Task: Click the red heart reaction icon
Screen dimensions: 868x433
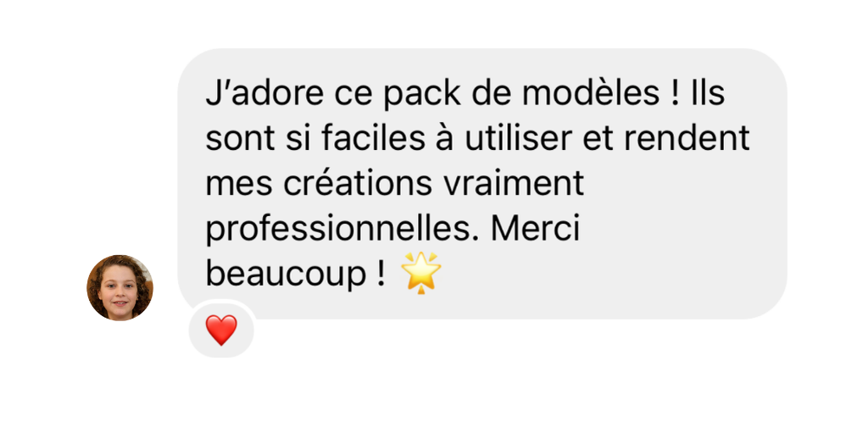Action: coord(221,330)
